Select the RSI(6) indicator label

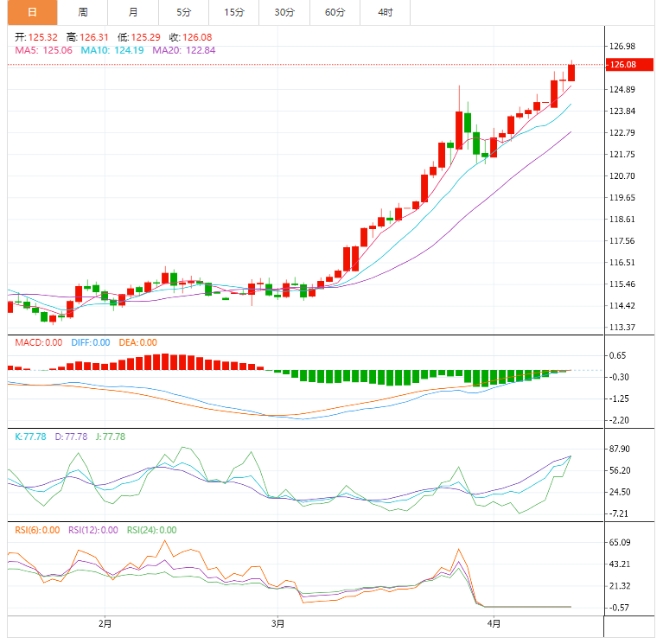(38, 531)
